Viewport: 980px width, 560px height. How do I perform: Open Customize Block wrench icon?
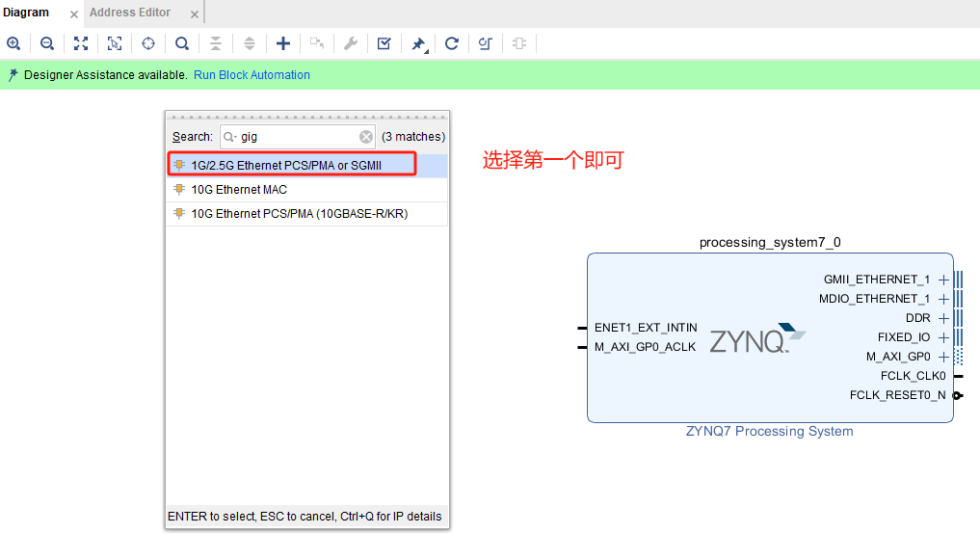point(351,43)
